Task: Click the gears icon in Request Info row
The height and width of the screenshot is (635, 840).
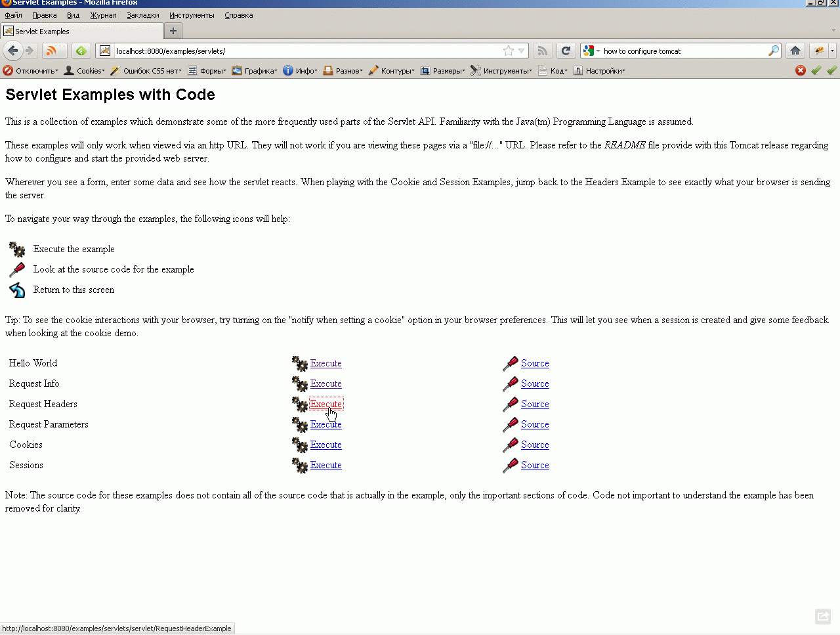Action: (x=300, y=384)
